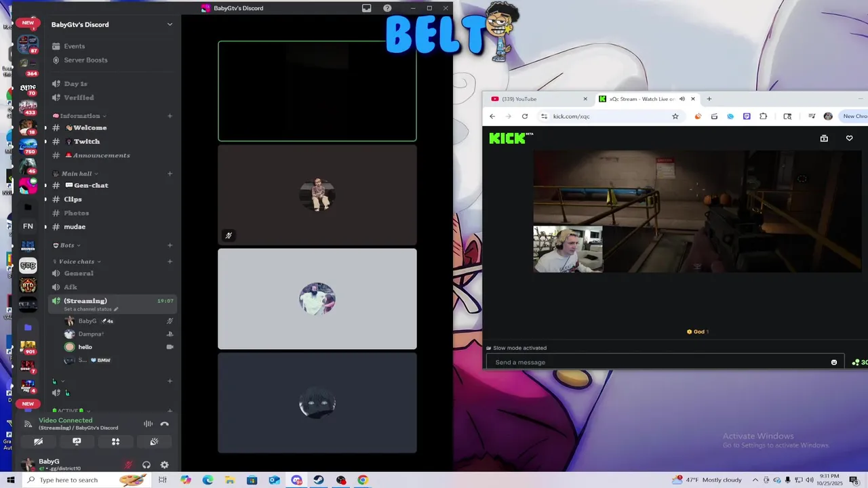Expand the ACTIVE category
Image resolution: width=868 pixels, height=488 pixels.
click(71, 411)
